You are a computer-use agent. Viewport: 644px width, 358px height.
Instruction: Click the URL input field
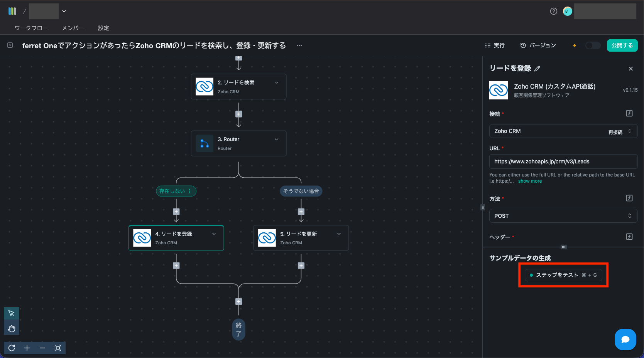point(563,161)
